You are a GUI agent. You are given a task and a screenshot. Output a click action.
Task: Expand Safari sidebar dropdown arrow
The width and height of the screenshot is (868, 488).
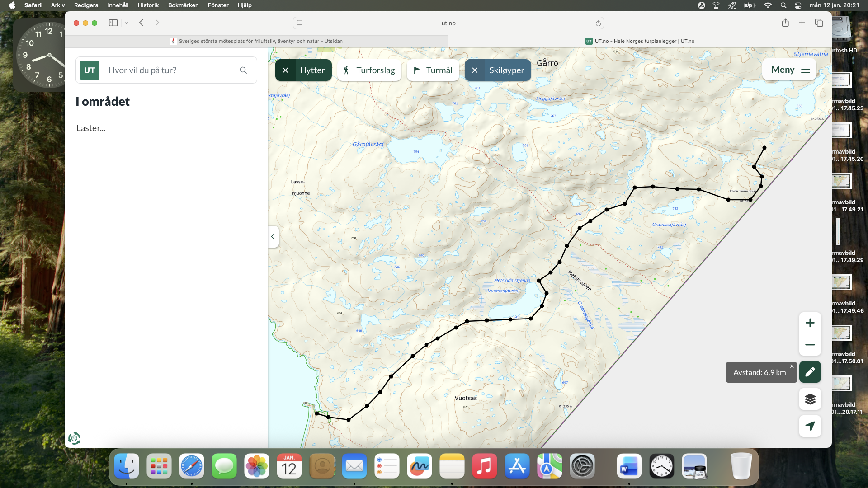click(127, 23)
